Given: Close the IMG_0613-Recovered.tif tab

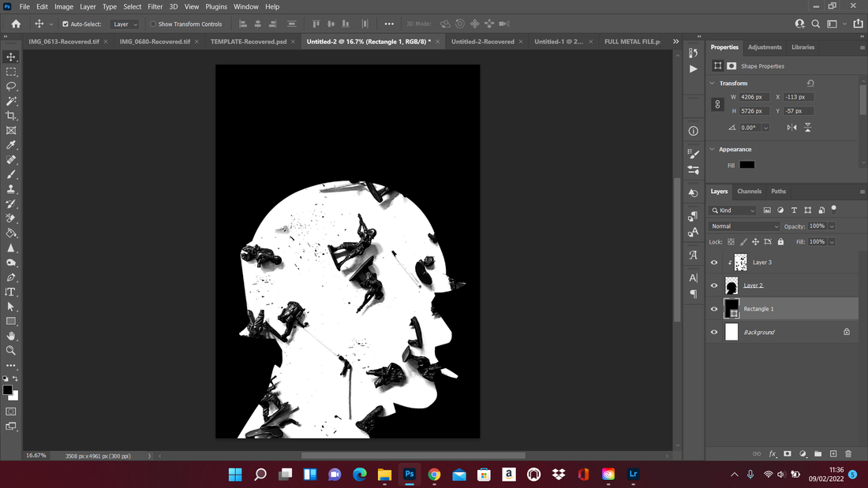Looking at the screenshot, I should click(106, 42).
